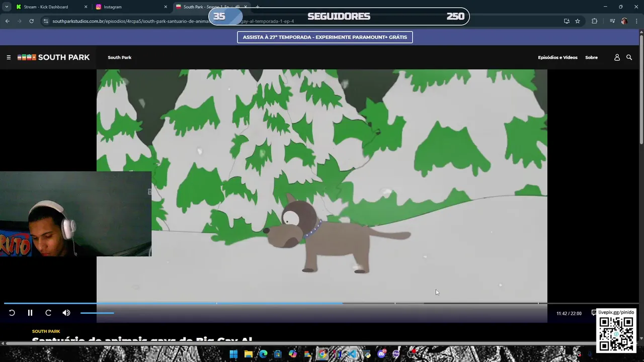
Task: View site information icon in address bar
Action: (46, 21)
